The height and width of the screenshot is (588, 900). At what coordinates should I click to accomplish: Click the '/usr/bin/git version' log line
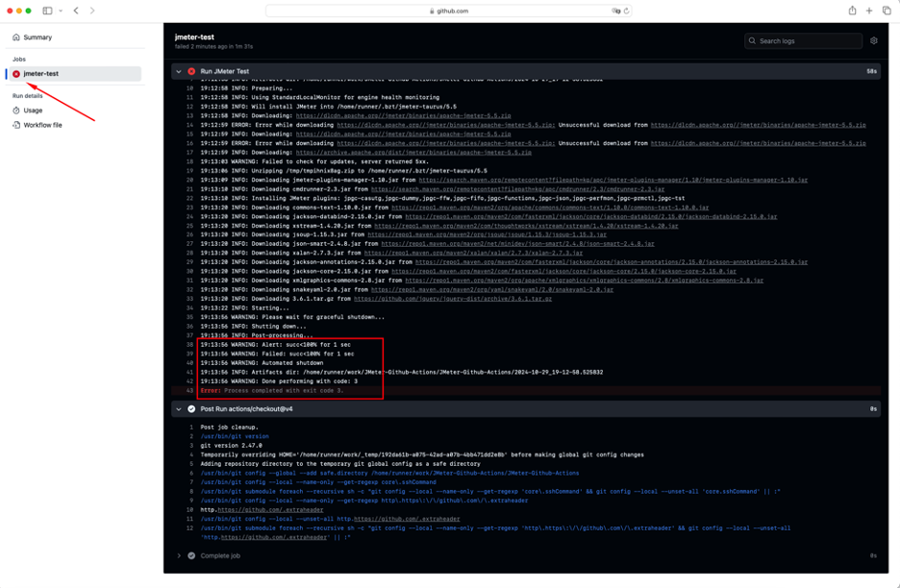click(235, 436)
